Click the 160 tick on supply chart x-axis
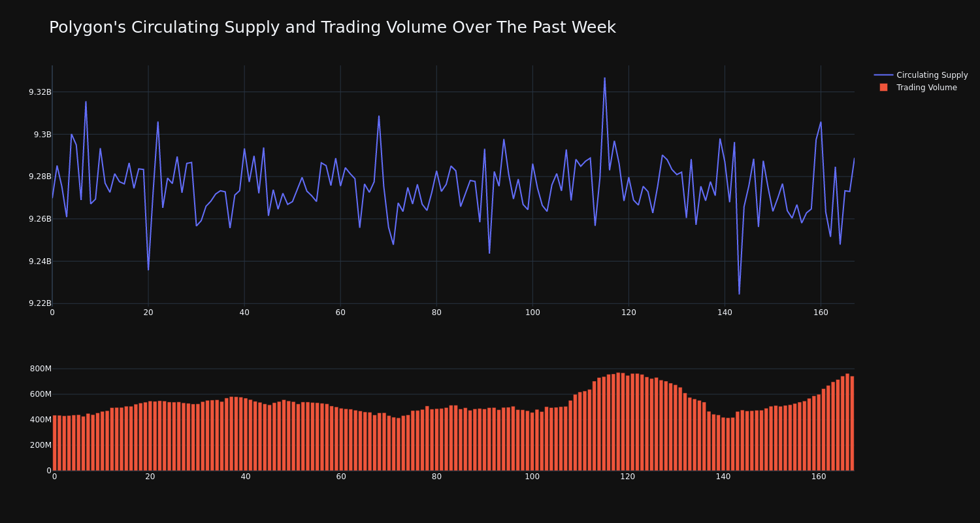980x523 pixels. (821, 312)
